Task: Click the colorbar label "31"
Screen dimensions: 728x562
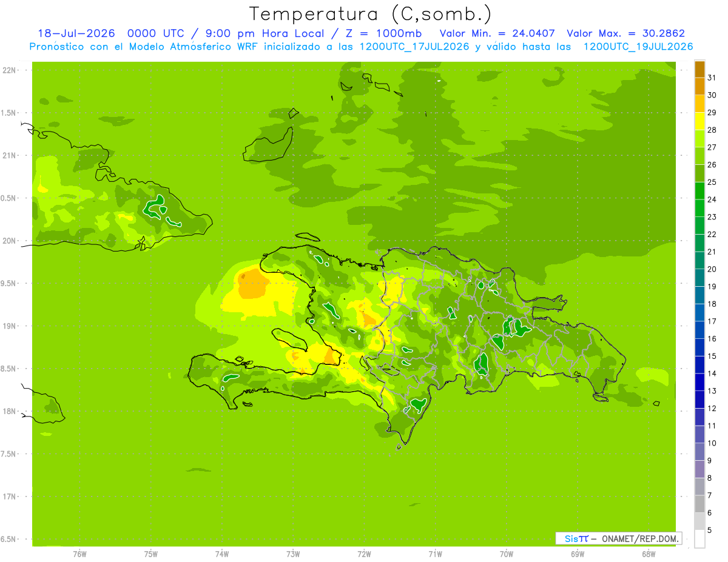Action: [712, 78]
